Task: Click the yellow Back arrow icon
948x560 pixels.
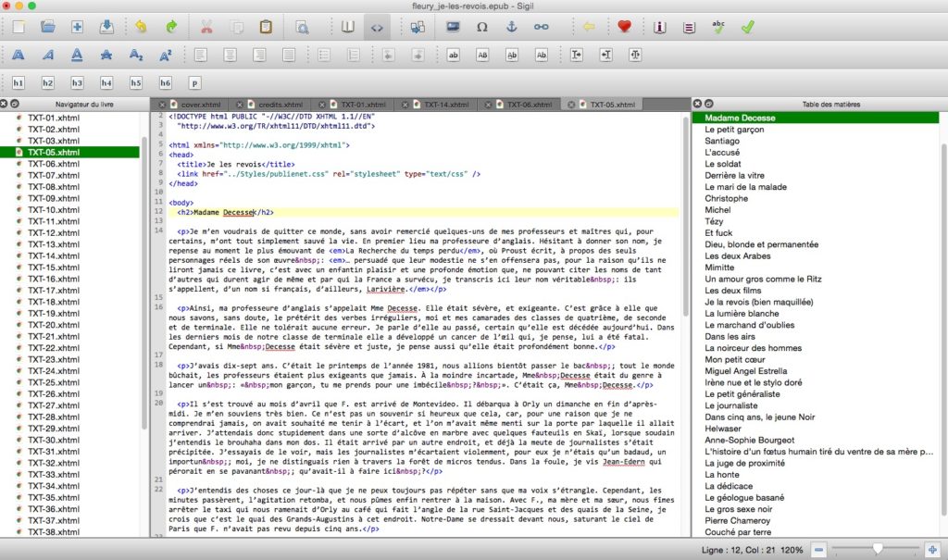Action: [588, 27]
